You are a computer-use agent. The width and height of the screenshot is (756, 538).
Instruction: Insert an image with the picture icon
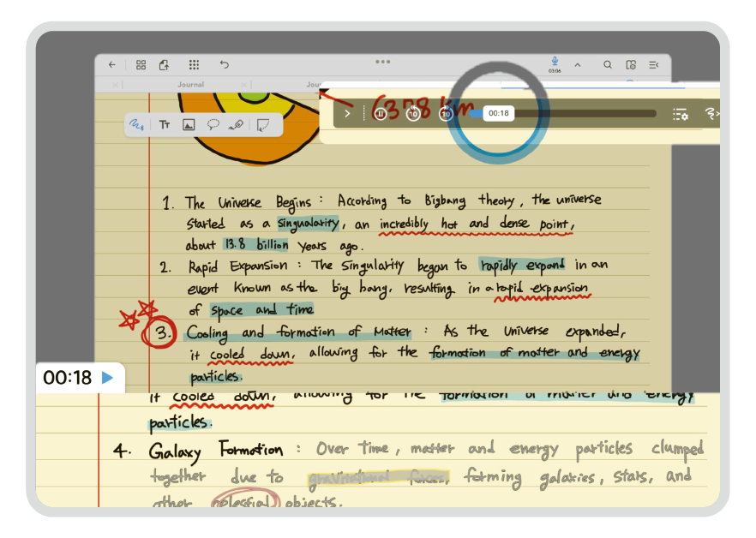[x=189, y=125]
